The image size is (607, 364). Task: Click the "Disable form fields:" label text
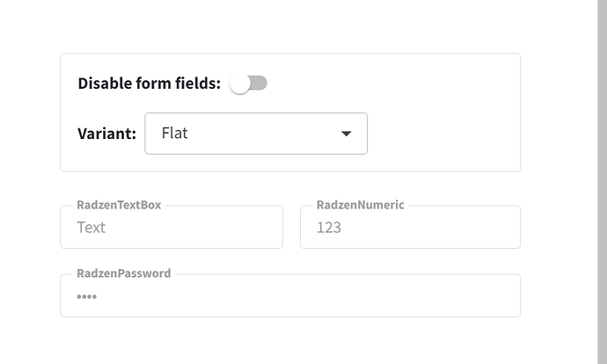[x=149, y=84]
